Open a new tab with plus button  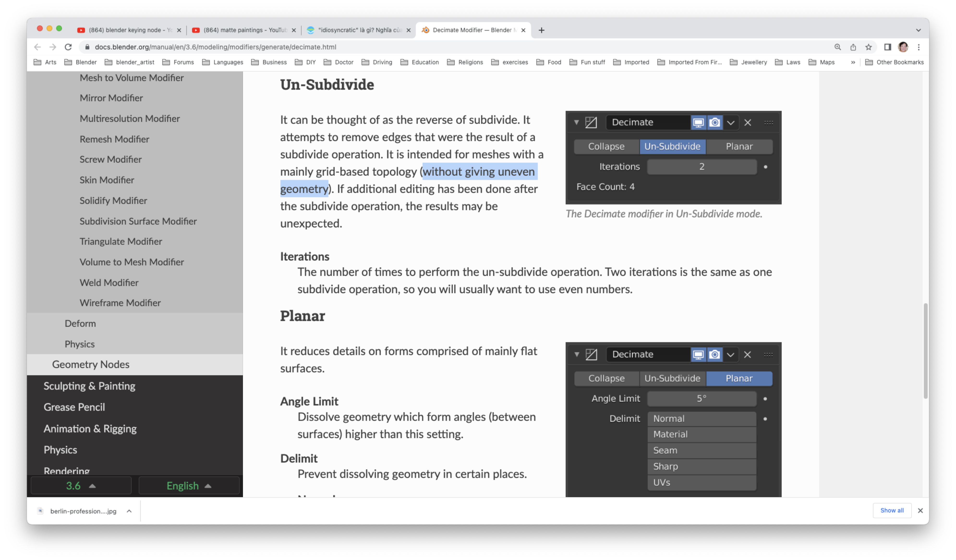click(541, 30)
